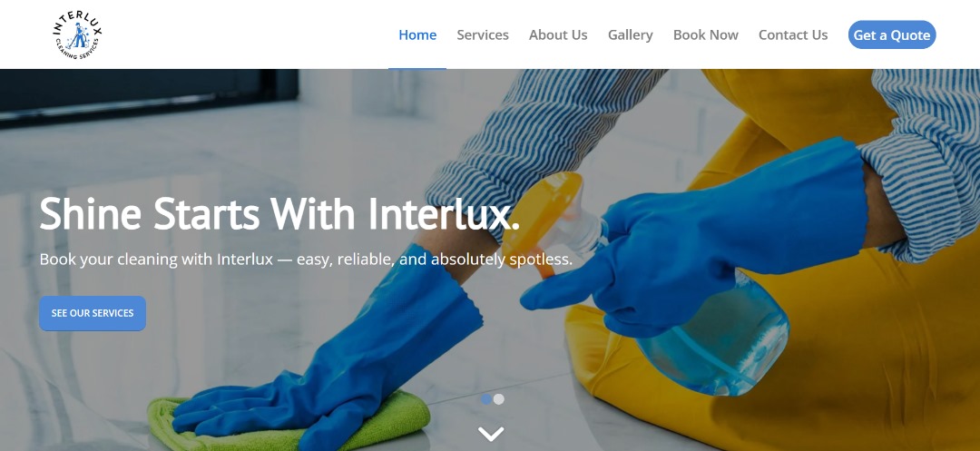Click the 'Shine Starts With Interlux.' headline
The width and height of the screenshot is (980, 451).
tap(279, 213)
